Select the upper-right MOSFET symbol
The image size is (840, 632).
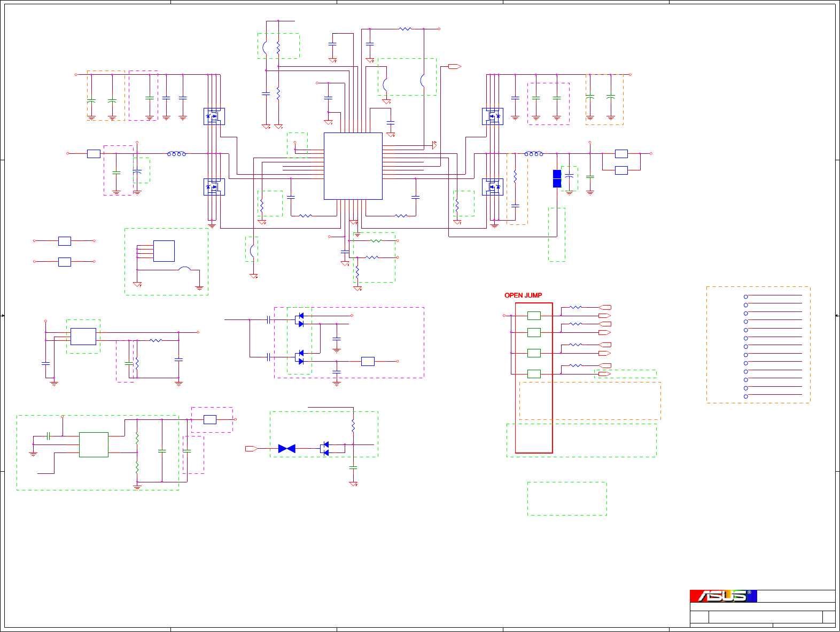tap(493, 116)
